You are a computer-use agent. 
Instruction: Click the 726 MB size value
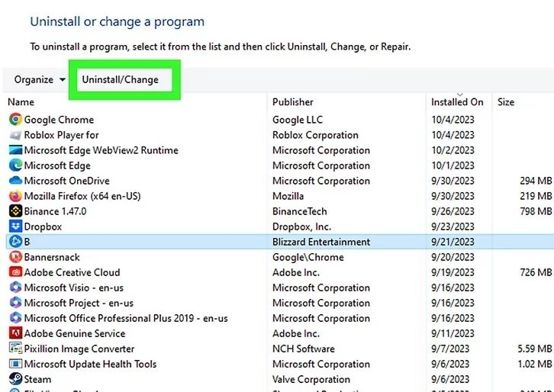[x=536, y=272]
